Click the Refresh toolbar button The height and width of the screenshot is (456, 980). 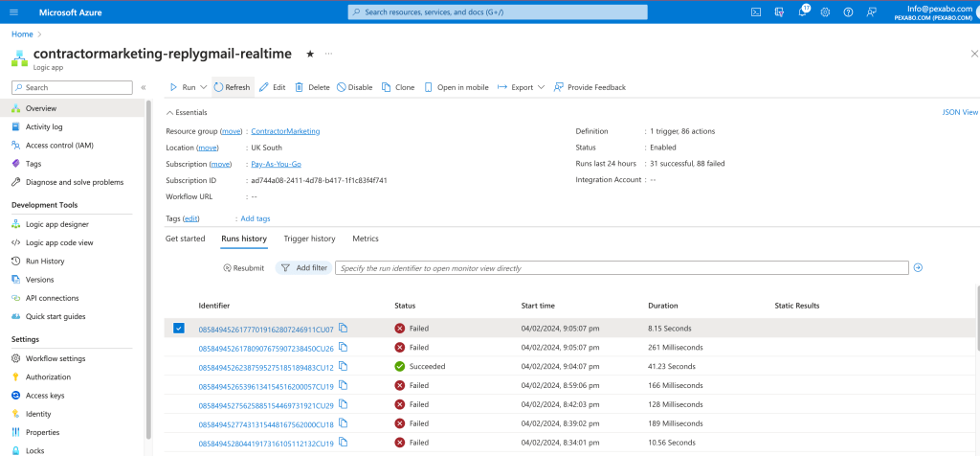pyautogui.click(x=232, y=87)
